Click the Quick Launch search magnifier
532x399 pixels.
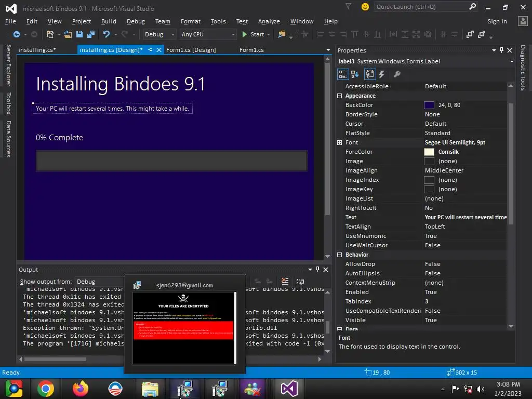(472, 6)
